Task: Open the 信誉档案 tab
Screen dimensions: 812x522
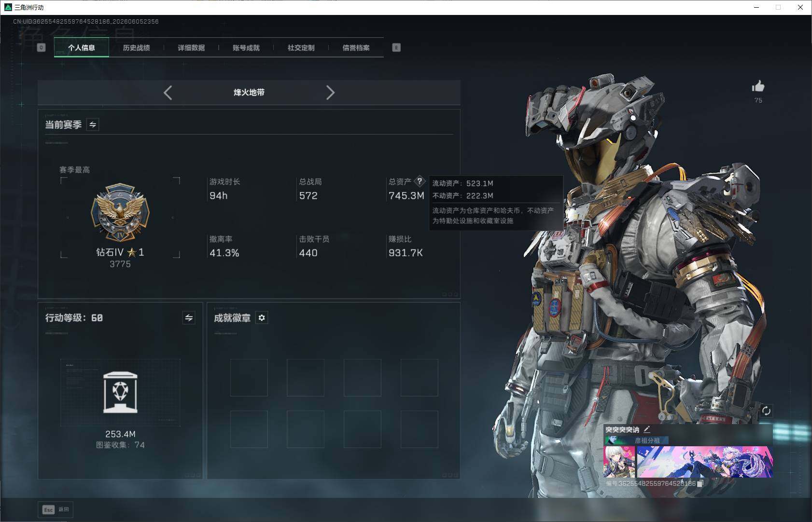Action: 356,47
